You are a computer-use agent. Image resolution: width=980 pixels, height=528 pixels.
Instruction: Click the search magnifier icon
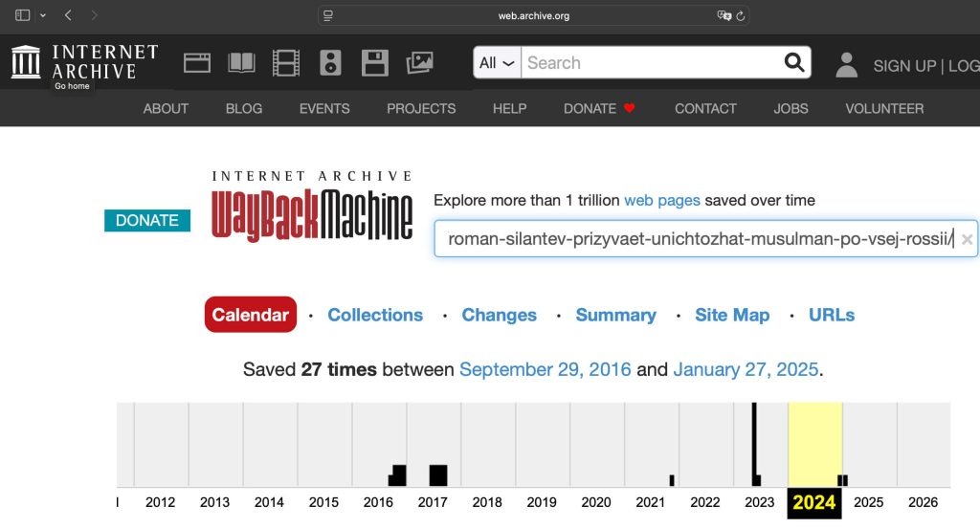[793, 62]
